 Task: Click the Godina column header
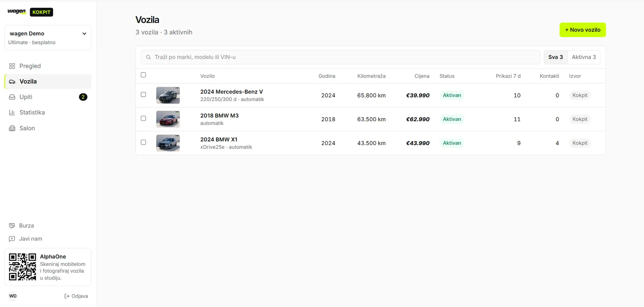tap(327, 76)
